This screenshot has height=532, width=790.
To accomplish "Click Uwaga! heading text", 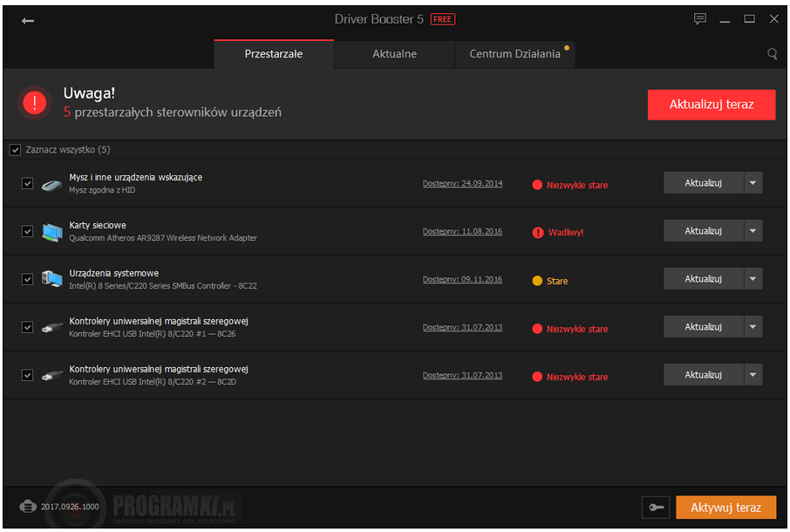I will (89, 93).
